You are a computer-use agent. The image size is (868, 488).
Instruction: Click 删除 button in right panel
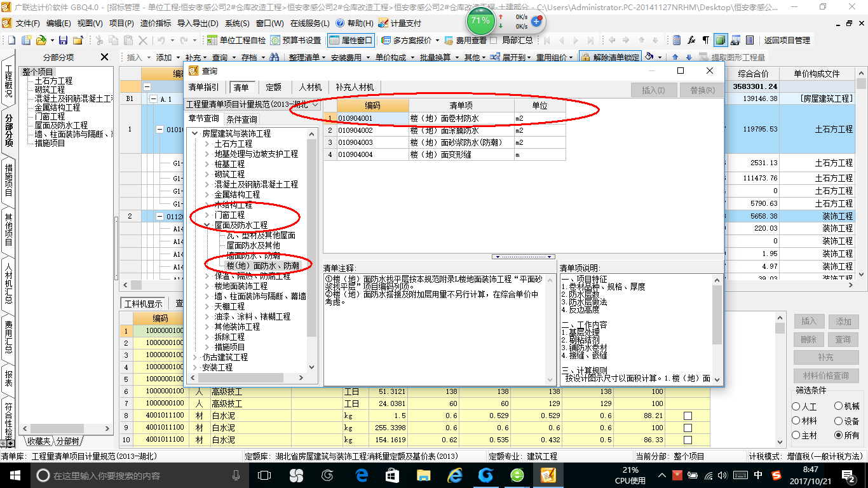coord(808,339)
